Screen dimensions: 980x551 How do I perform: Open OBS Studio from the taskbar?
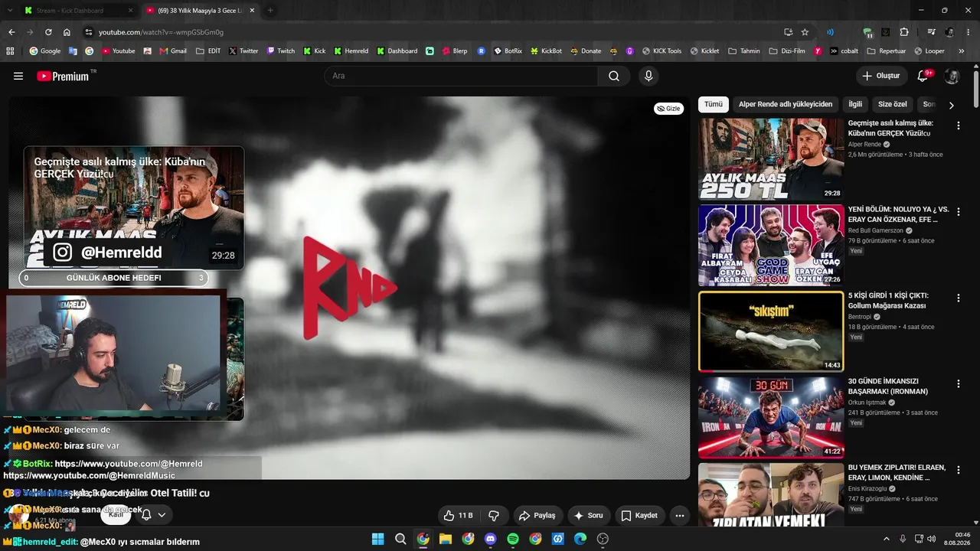[603, 539]
